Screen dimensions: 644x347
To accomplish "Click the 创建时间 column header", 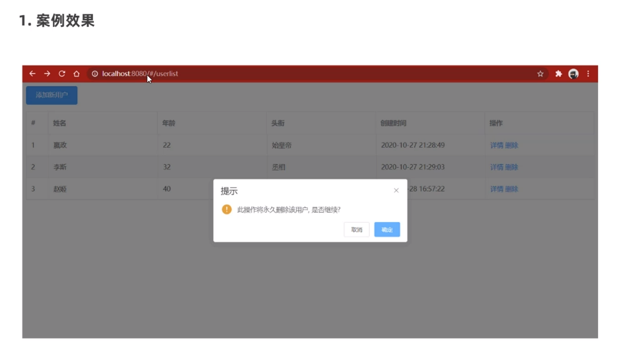I will 394,123.
